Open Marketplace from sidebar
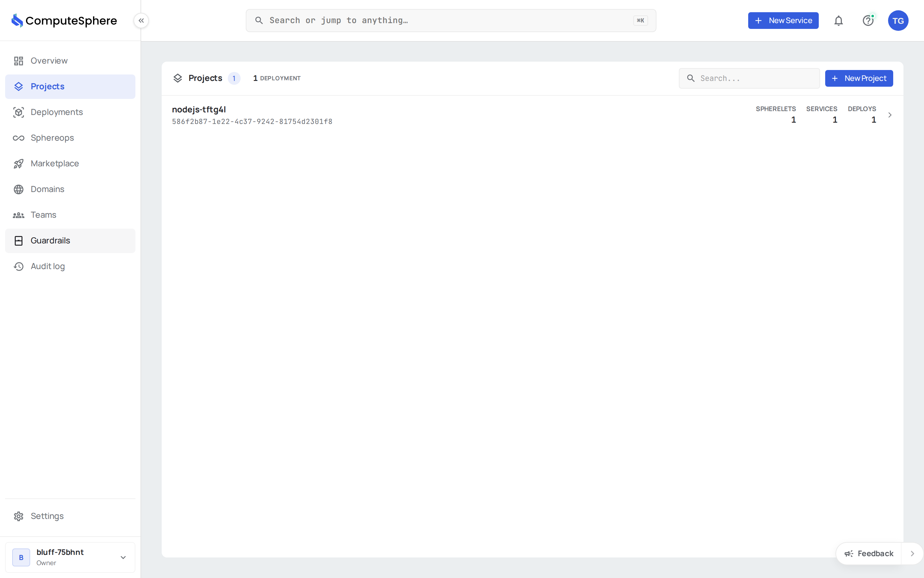The width and height of the screenshot is (924, 578). coord(70,164)
